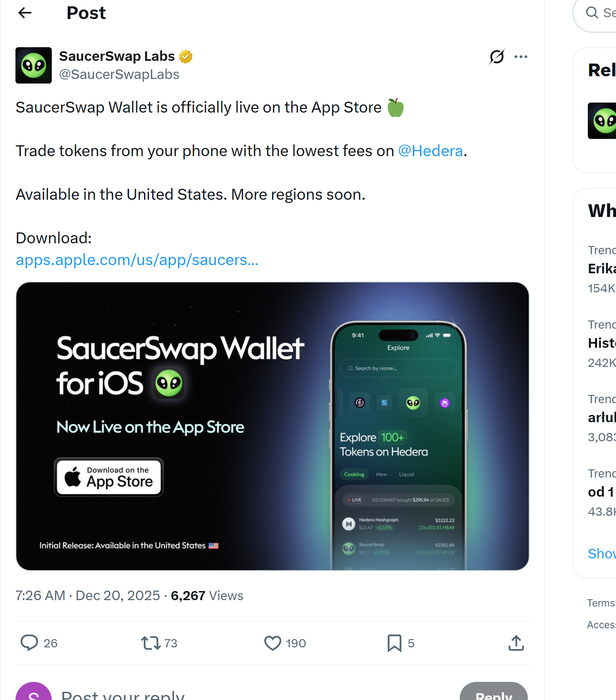Open the SaucerSwap Wallet iOS promo image
616x700 pixels.
[x=273, y=426]
